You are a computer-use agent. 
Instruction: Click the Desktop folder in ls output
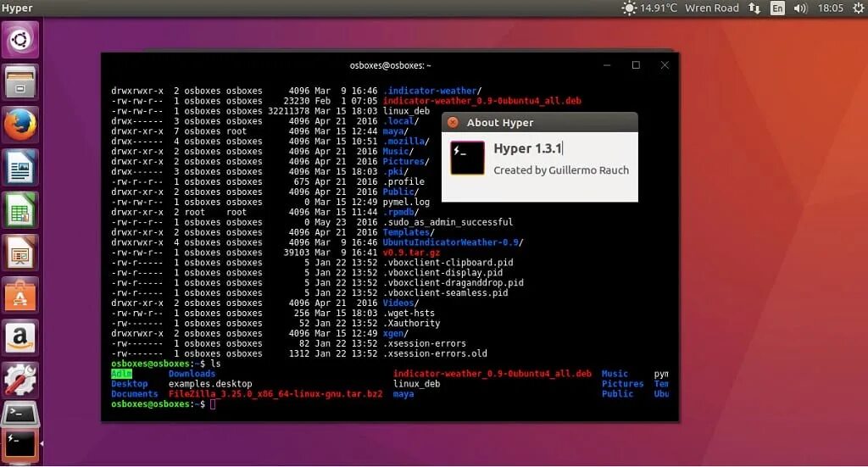pyautogui.click(x=130, y=384)
